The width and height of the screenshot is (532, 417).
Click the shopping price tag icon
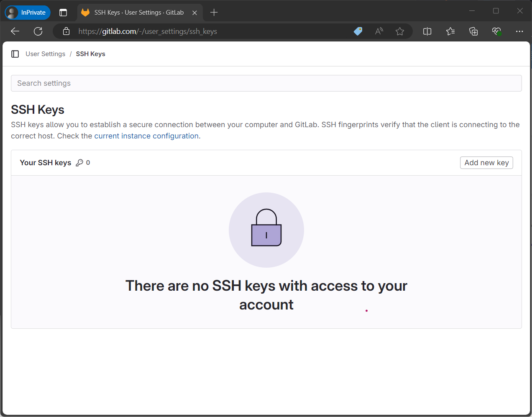coord(358,31)
